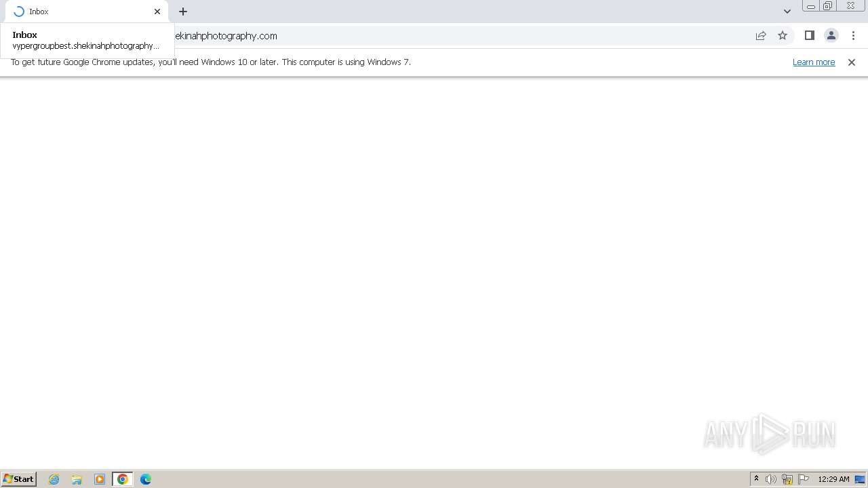Open the volume speaker tray icon
Screen dimensions: 868x488
771,479
